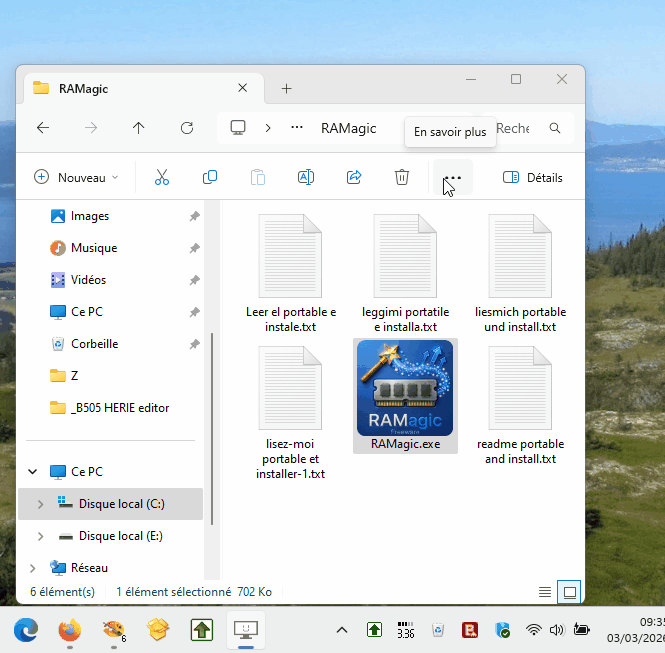
Task: Toggle the Détails pane button
Action: (532, 177)
